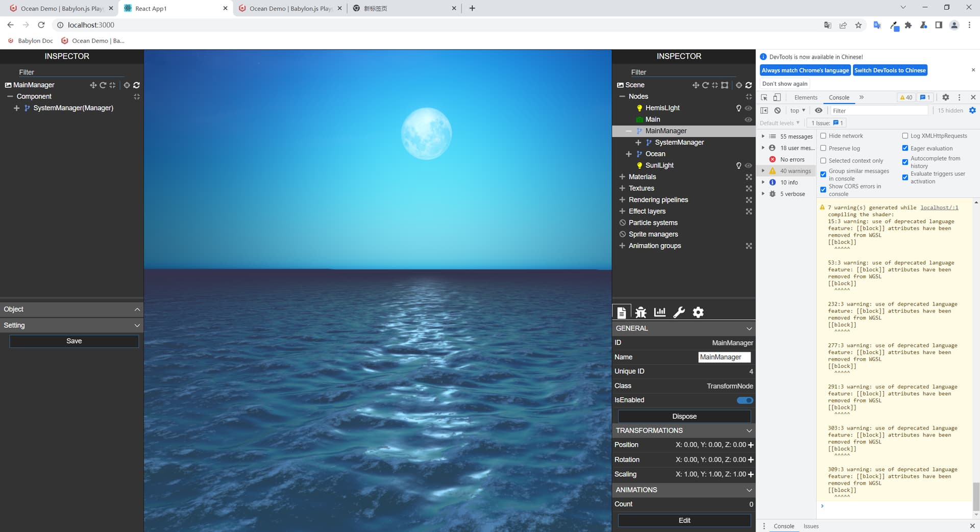Click the Dispose button
This screenshot has width=980, height=532.
pos(684,416)
